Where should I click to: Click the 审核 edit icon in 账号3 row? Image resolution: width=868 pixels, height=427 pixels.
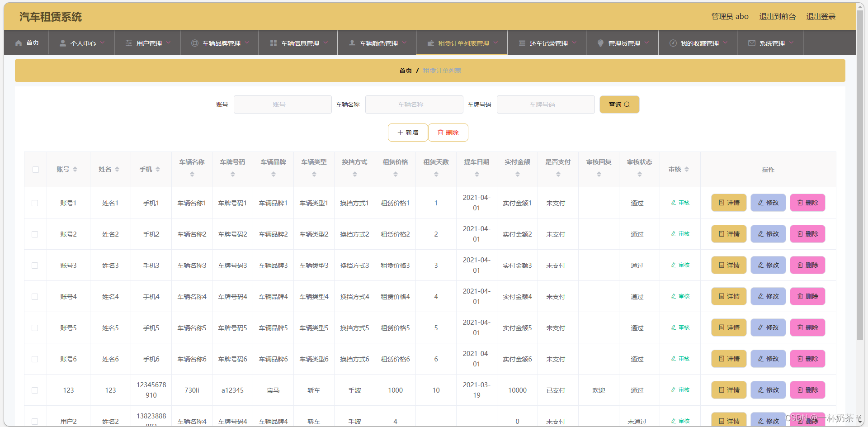click(x=674, y=265)
